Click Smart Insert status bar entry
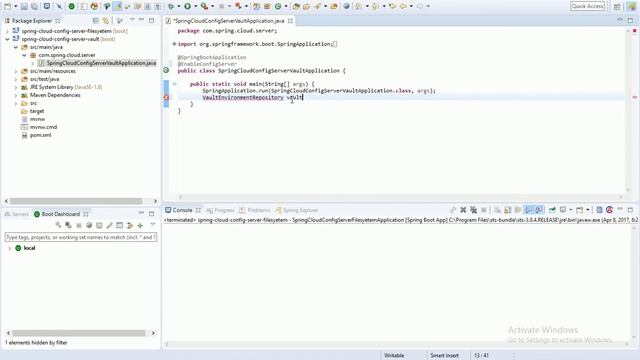Screen dimensions: 640x360 444,356
